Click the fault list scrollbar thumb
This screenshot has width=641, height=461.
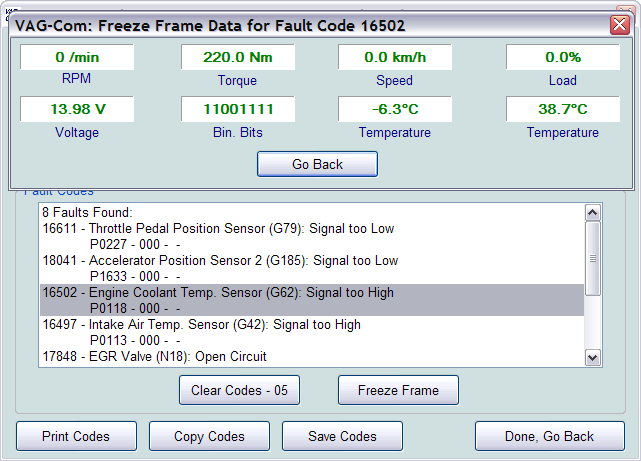pos(592,258)
